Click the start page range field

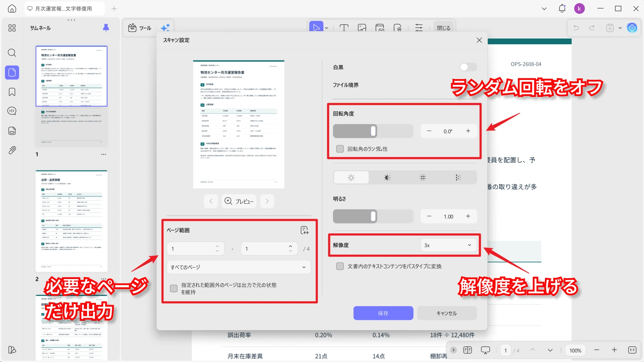click(x=196, y=249)
